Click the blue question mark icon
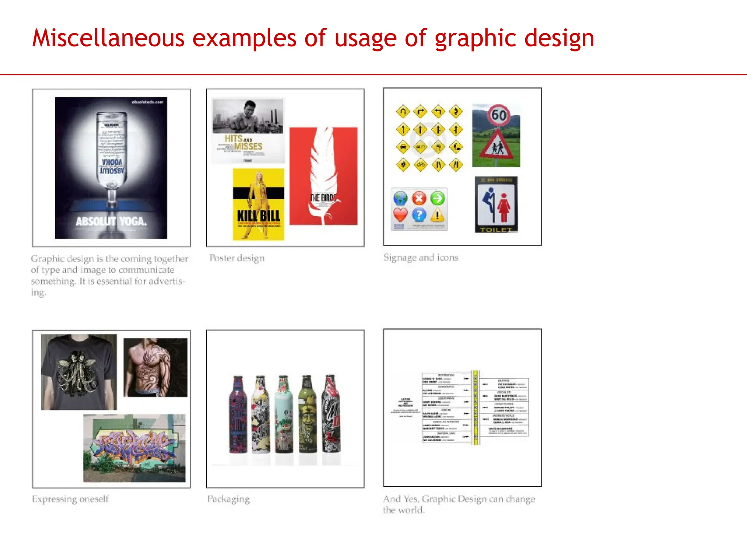The height and width of the screenshot is (560, 747). tap(419, 215)
